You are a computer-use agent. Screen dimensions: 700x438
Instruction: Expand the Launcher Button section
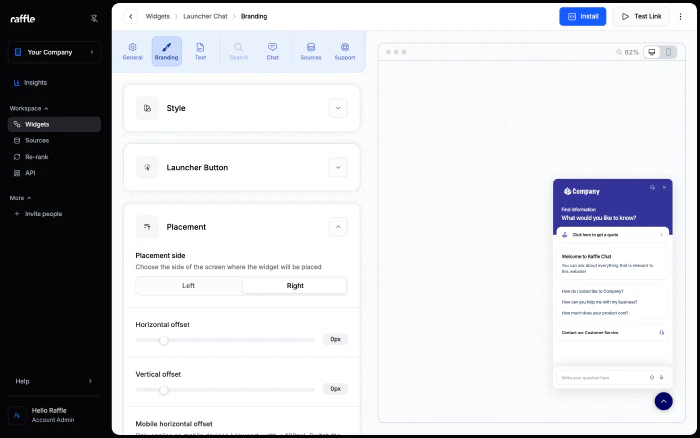click(338, 167)
